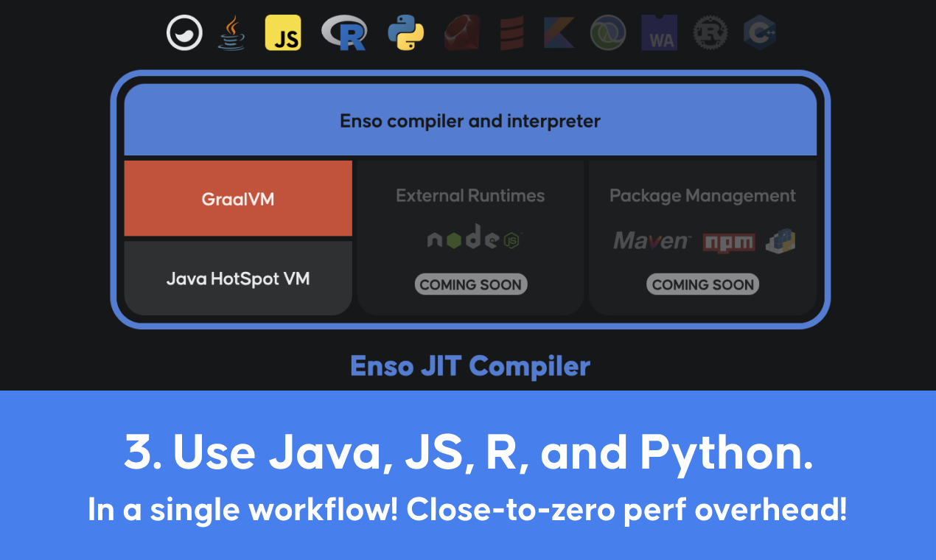The width and height of the screenshot is (936, 560).
Task: Click Coming Soon badge under External Runtimes
Action: [x=471, y=284]
